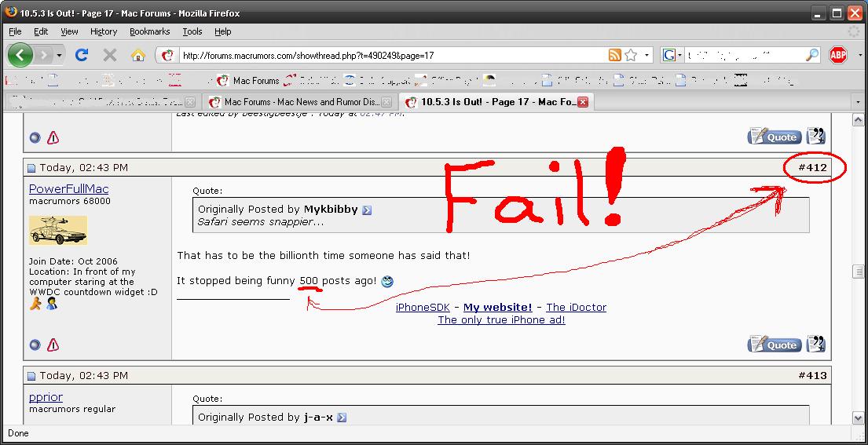The image size is (868, 445).
Task: Click the search magnifying glass icon
Action: click(x=812, y=55)
